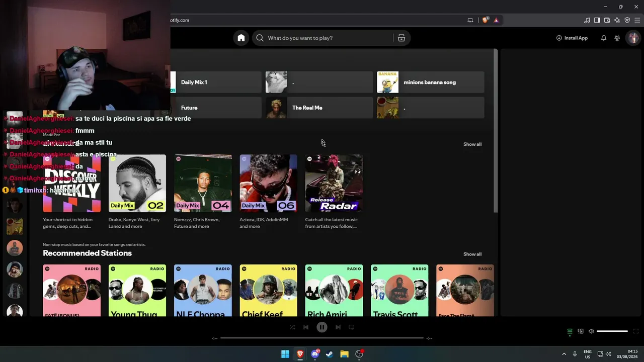Open File Explorer from the taskbar
The height and width of the screenshot is (362, 644).
[345, 354]
